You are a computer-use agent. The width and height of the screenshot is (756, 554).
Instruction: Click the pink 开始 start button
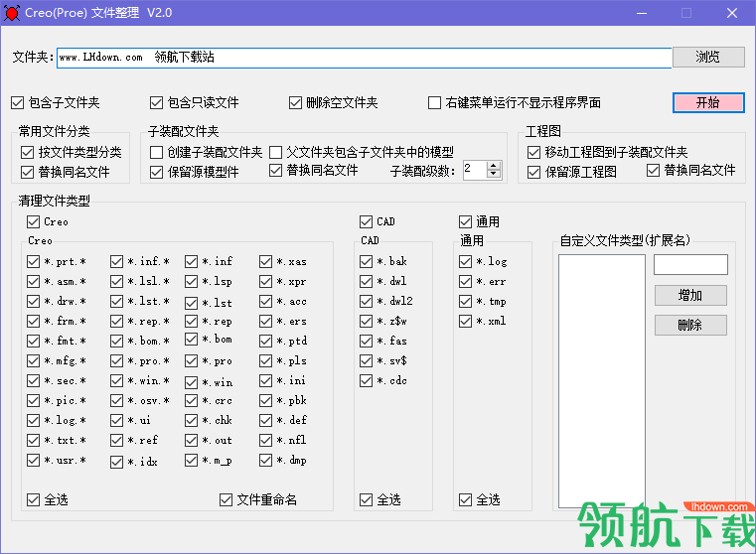[x=708, y=102]
